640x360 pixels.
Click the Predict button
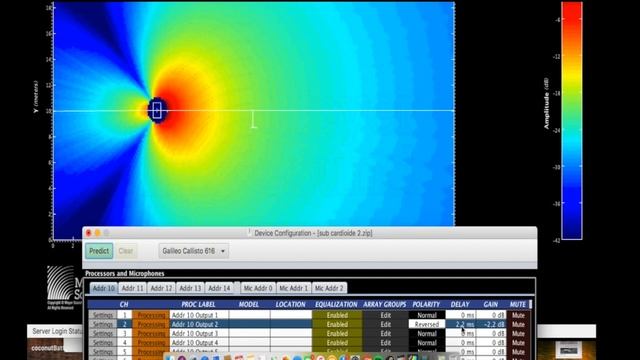pos(99,251)
